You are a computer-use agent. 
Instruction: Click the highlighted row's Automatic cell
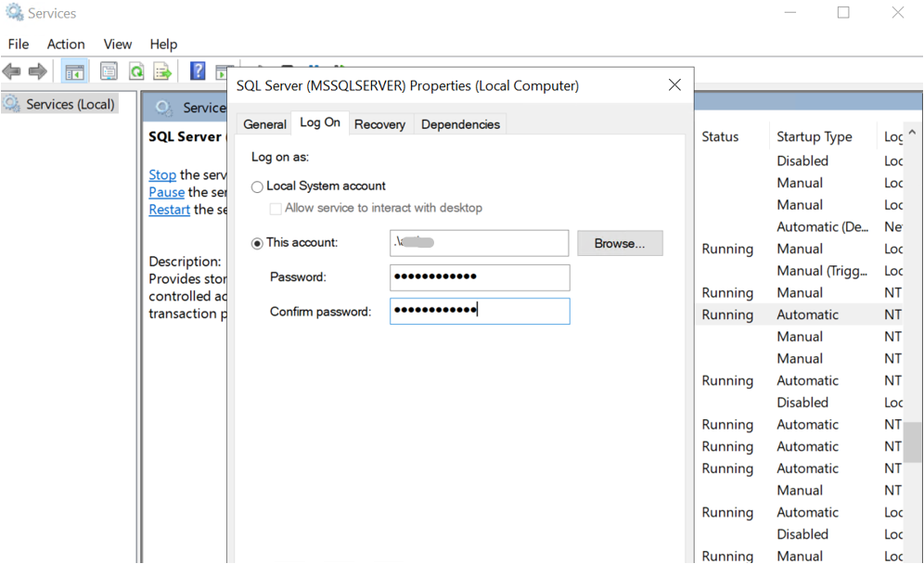807,314
